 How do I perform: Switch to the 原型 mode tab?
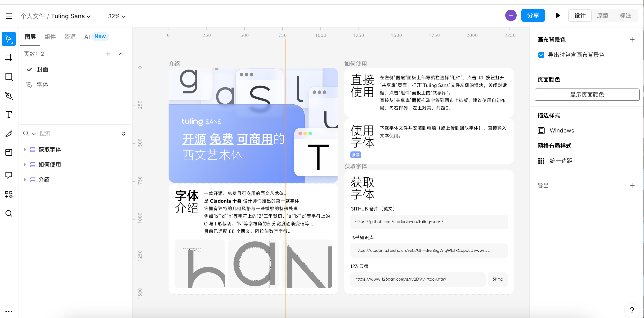click(603, 15)
